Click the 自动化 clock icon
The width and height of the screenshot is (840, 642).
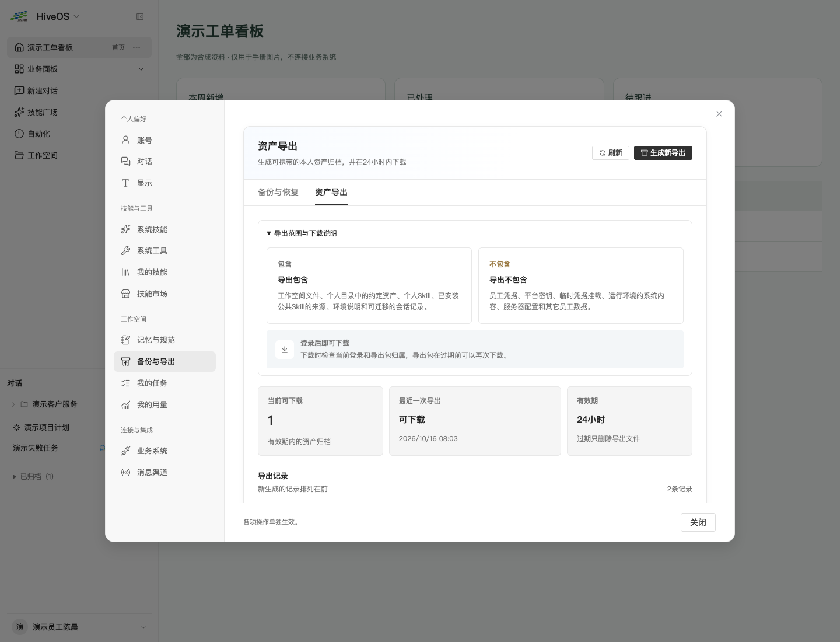coord(19,134)
